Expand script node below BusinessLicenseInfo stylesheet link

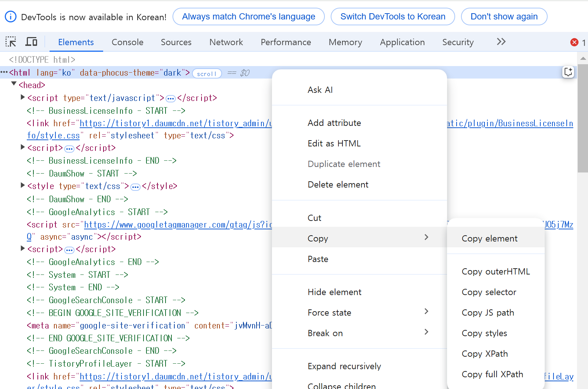tap(23, 147)
